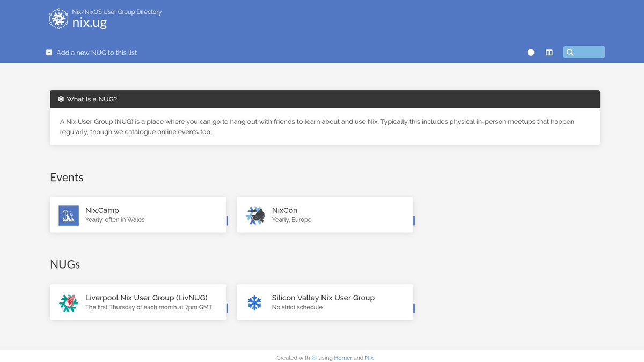Viewport: 644px width, 362px height.
Task: Click the nix.ug site title
Action: pos(90,23)
